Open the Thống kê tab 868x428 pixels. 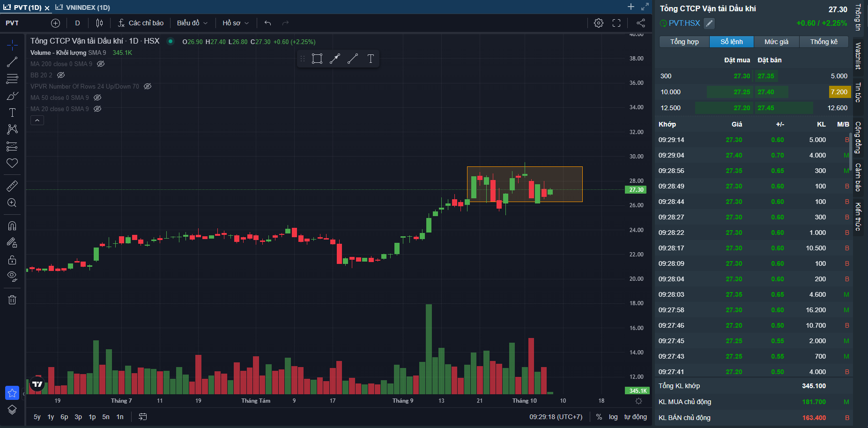[x=824, y=42]
